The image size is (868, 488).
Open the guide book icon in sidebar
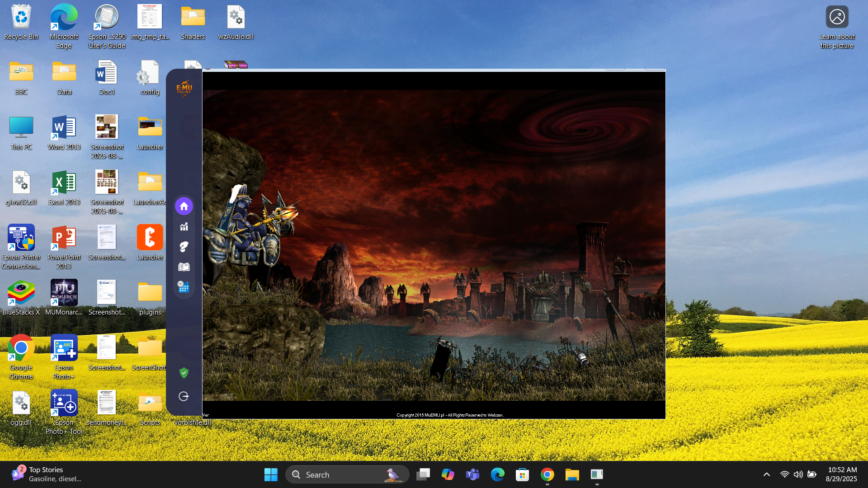(184, 267)
